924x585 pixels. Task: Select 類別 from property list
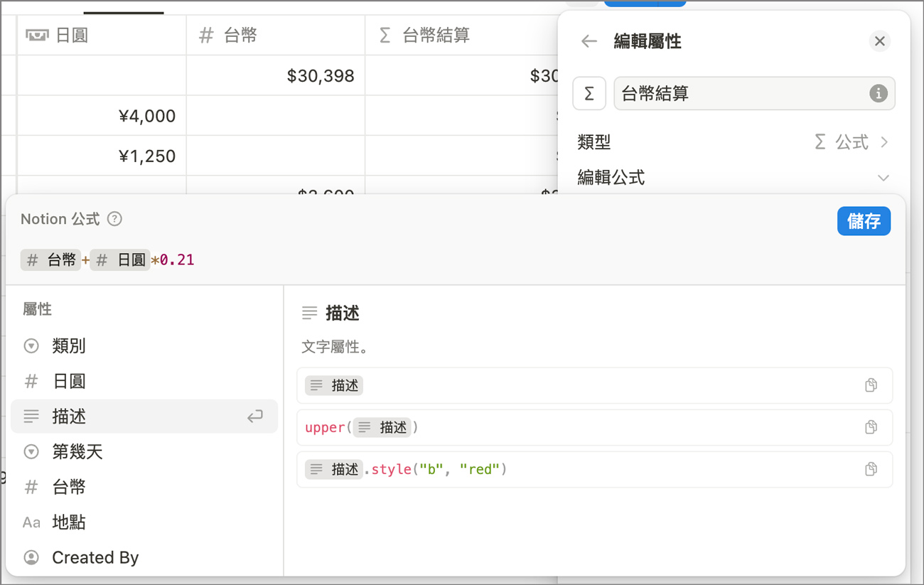pos(69,346)
